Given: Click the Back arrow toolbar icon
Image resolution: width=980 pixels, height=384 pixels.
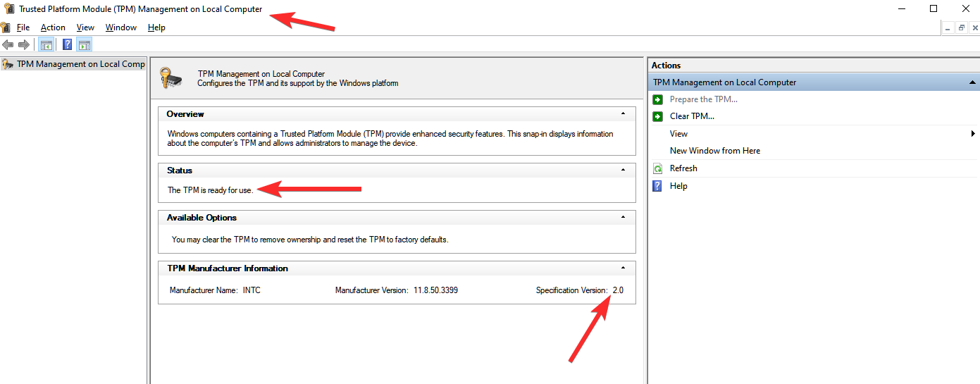Looking at the screenshot, I should coord(8,45).
